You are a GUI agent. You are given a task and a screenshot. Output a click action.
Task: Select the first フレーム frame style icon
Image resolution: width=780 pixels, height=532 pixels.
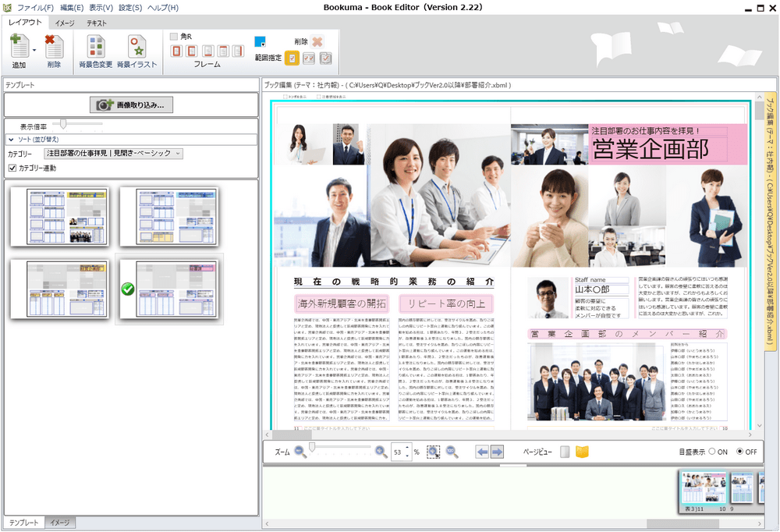click(178, 50)
